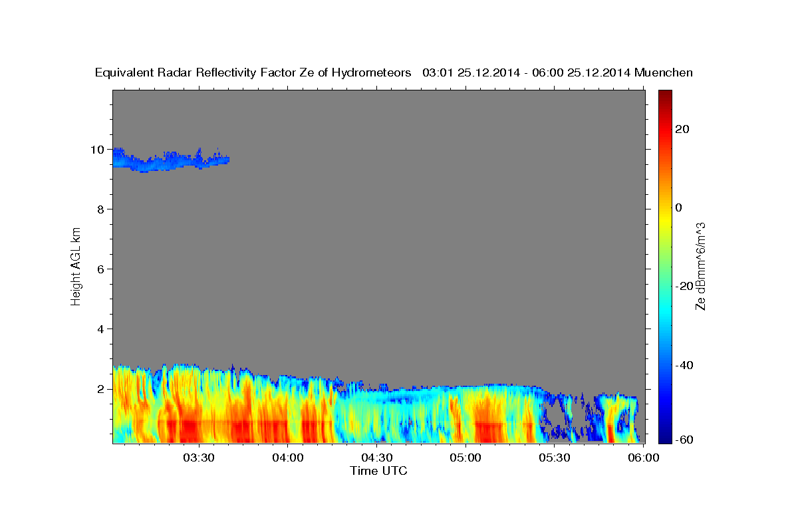Screen dimensions: 798x532
Task: Click the height tick label '4'
Action: point(101,329)
